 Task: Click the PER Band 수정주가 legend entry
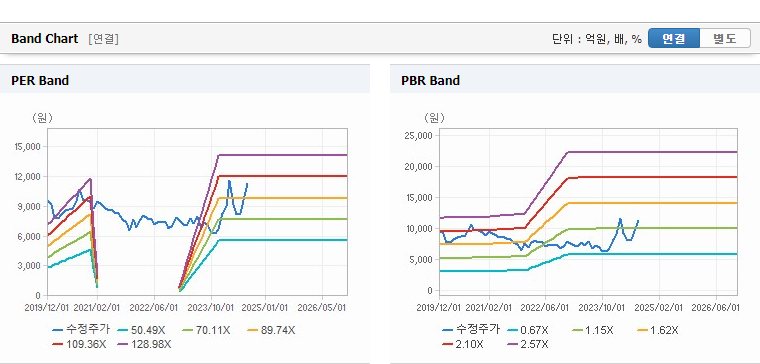pyautogui.click(x=81, y=330)
